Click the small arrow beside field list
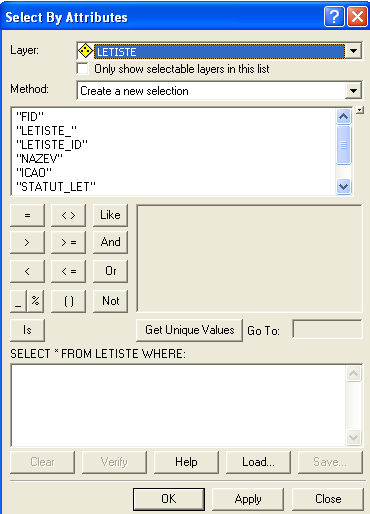Screen dimensions: 370x514 pyautogui.click(x=359, y=110)
